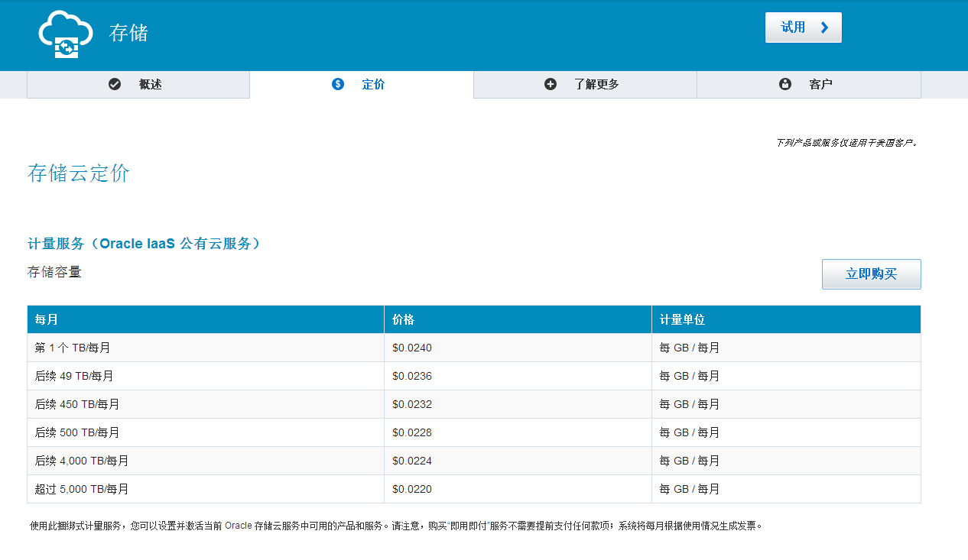Click the 立即购买 button
968x560 pixels.
872,274
